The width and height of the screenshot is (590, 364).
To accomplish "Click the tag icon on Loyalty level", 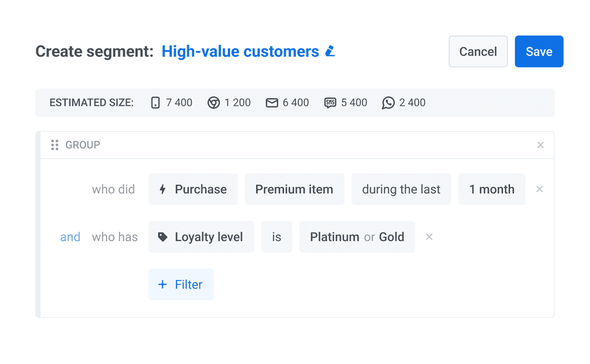I will (164, 237).
